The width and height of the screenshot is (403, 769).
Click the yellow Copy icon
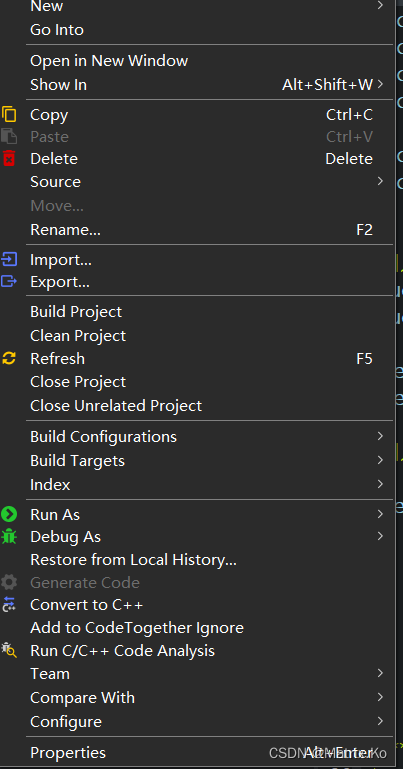point(9,114)
